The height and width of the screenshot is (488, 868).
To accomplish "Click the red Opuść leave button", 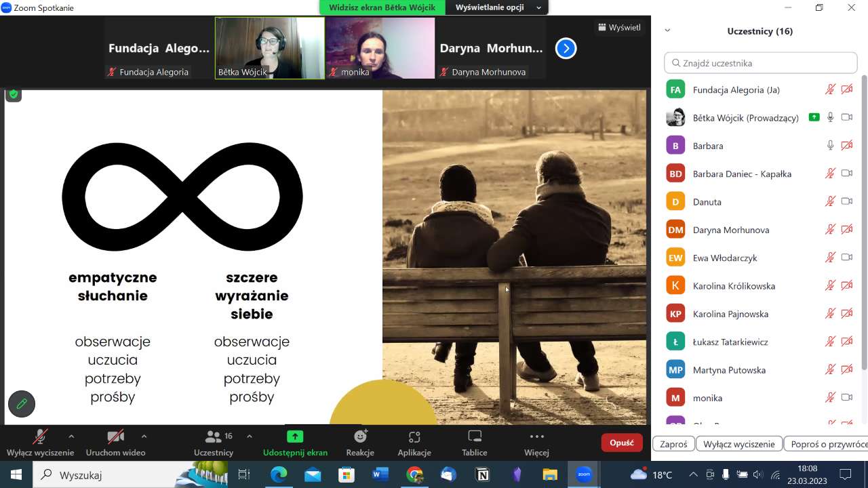I will click(621, 443).
